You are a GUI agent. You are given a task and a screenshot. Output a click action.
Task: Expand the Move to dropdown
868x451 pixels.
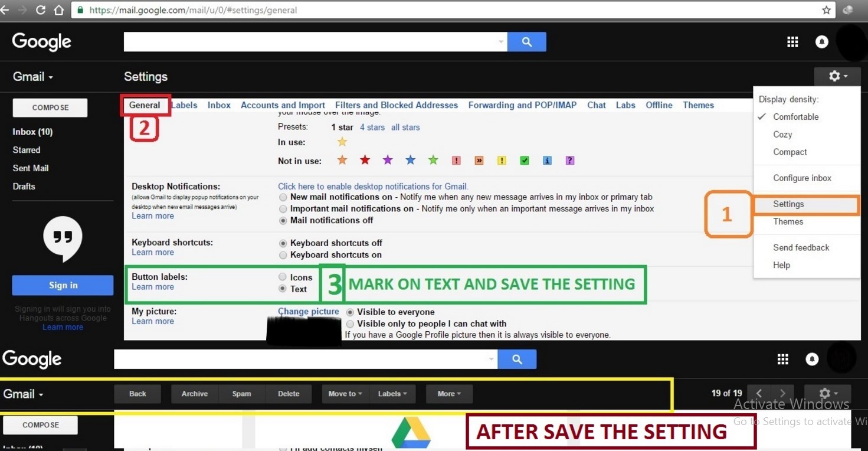(x=345, y=394)
